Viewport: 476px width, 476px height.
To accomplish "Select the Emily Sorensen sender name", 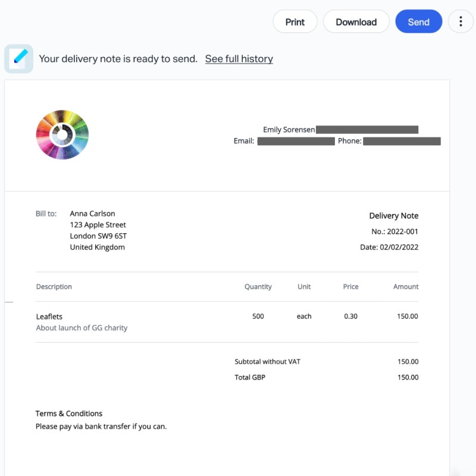I will 289,129.
